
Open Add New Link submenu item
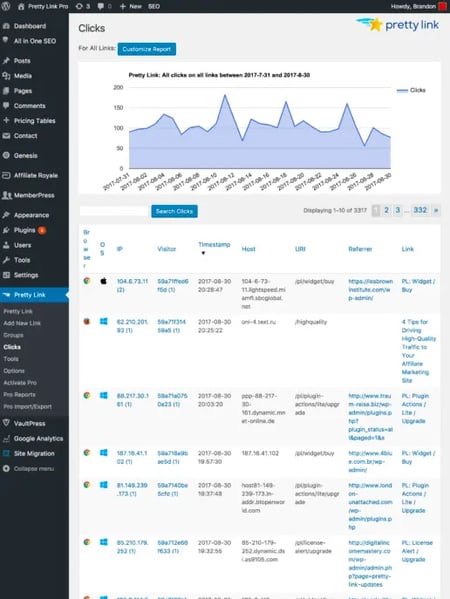pyautogui.click(x=22, y=323)
